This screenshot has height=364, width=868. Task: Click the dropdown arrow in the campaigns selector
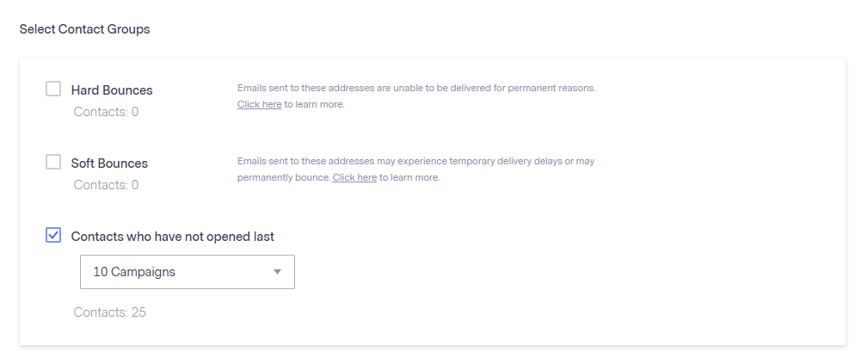point(277,272)
